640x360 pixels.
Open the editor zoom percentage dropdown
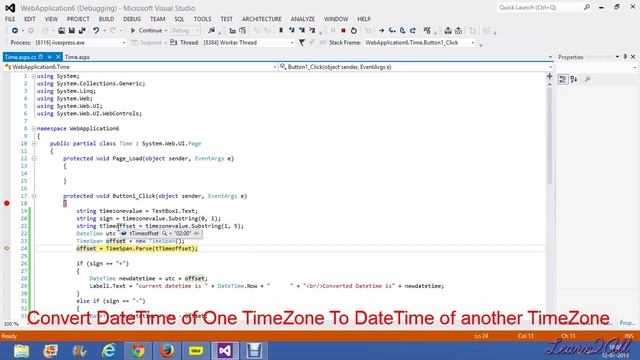pyautogui.click(x=11, y=324)
